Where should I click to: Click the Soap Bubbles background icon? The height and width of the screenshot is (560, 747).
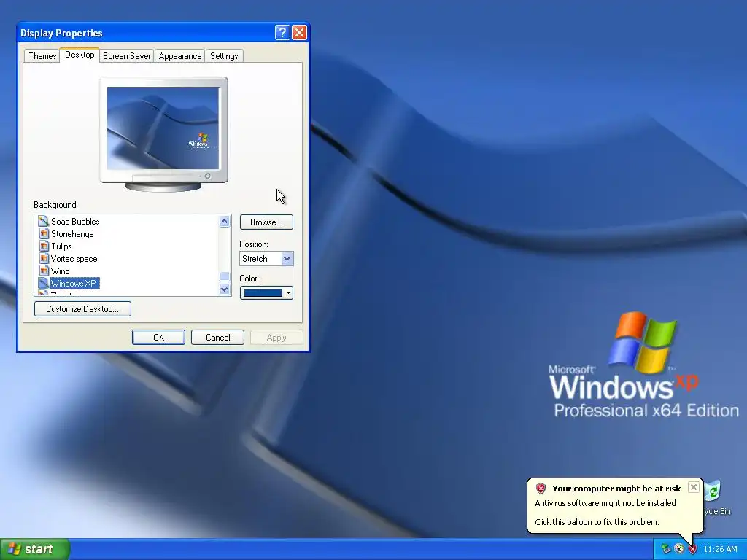click(x=43, y=221)
